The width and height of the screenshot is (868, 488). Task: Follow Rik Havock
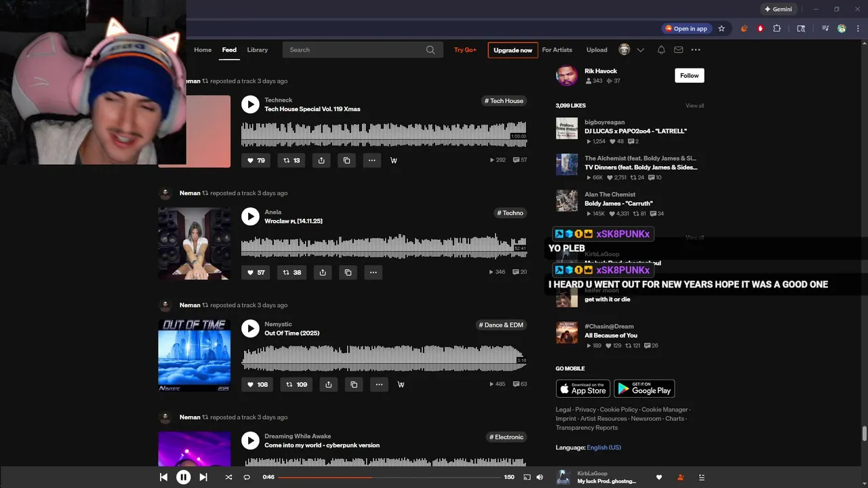[690, 75]
